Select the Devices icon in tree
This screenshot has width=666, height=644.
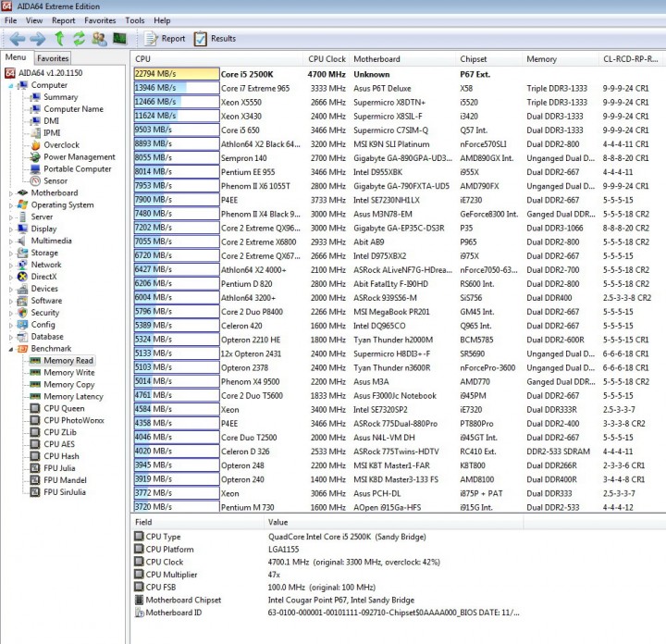coord(22,289)
